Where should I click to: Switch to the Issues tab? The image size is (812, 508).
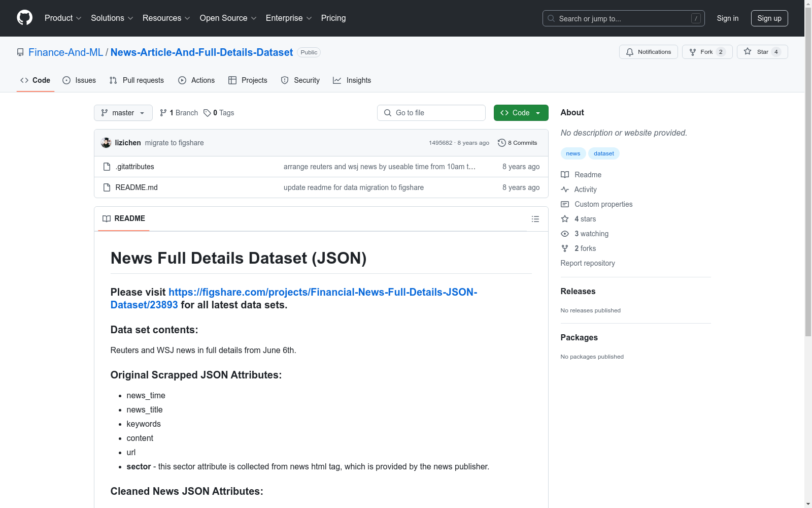[x=79, y=80]
